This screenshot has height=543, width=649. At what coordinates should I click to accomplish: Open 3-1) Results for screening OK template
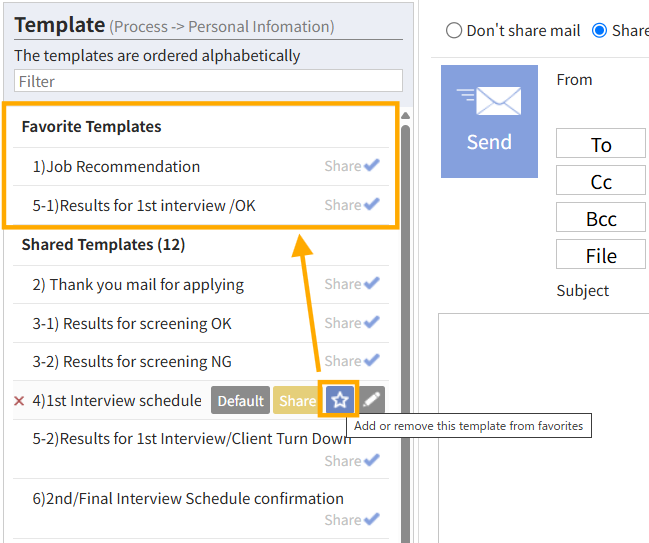coord(132,323)
